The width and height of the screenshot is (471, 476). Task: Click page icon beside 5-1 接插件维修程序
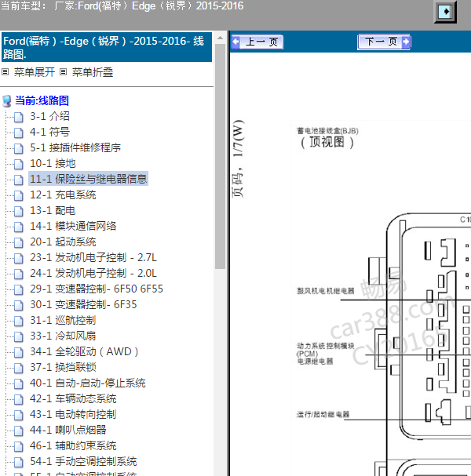click(19, 148)
